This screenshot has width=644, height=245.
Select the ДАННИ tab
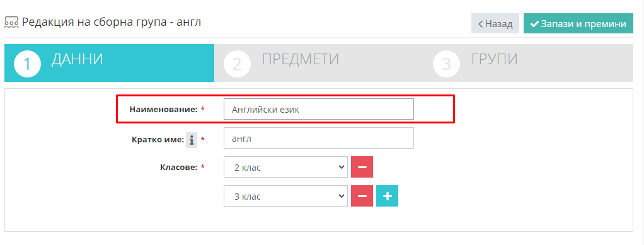[109, 63]
